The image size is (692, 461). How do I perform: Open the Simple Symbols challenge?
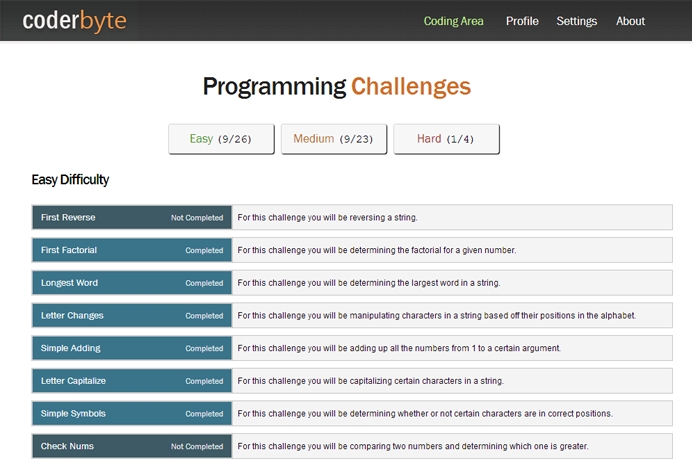(x=73, y=414)
